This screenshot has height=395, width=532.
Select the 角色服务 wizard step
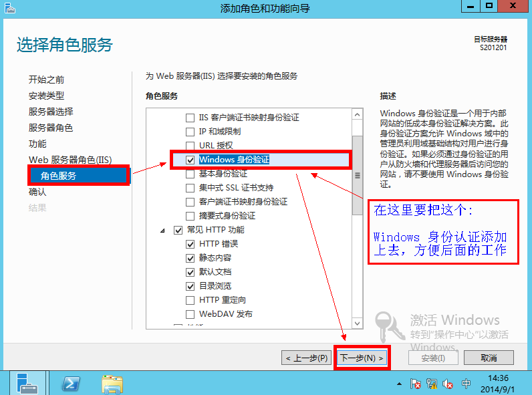pos(79,176)
